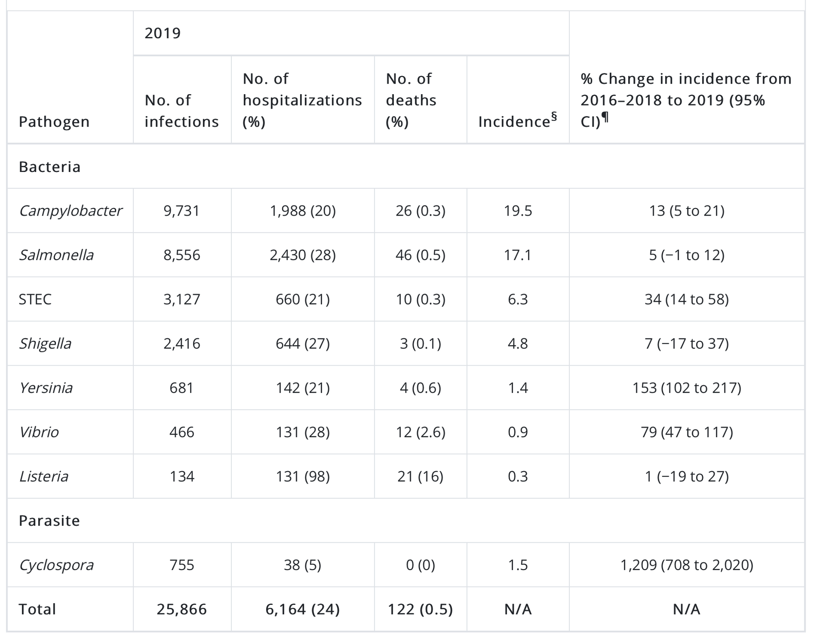
Task: Click the Bacteria section heading row
Action: 406,167
